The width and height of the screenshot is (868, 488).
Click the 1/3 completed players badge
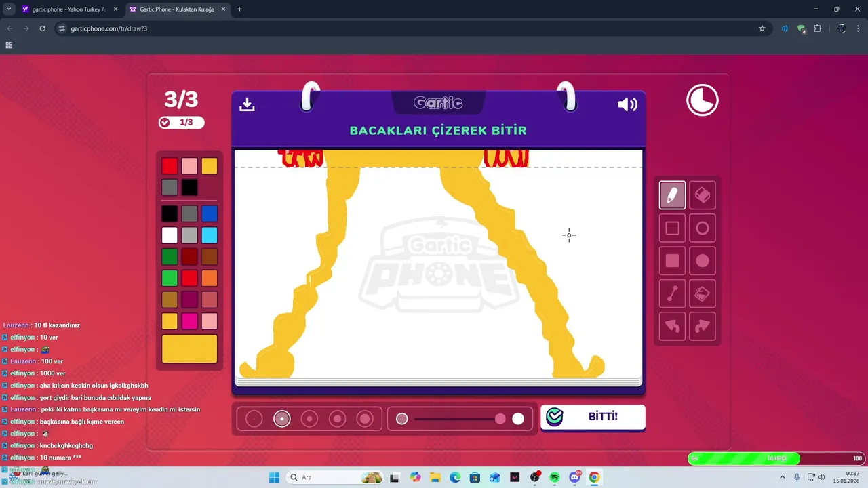pos(181,123)
